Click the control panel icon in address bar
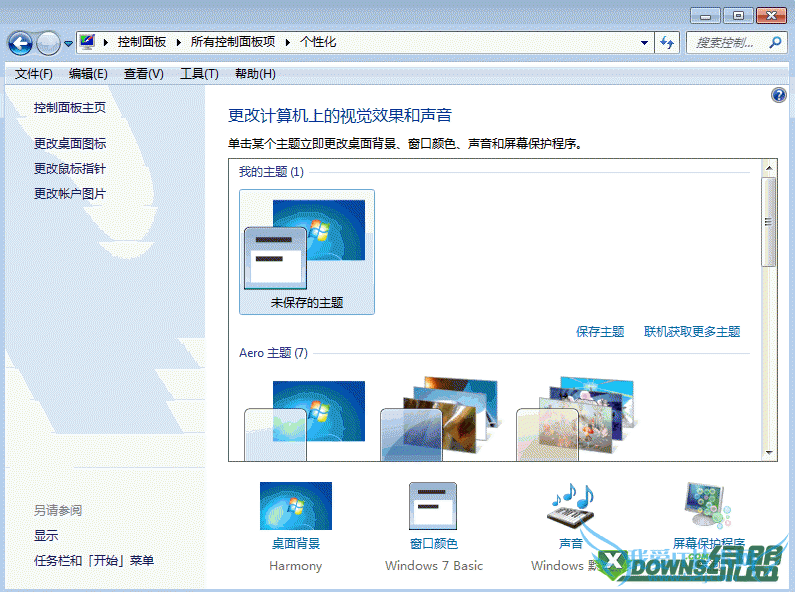 [x=88, y=42]
